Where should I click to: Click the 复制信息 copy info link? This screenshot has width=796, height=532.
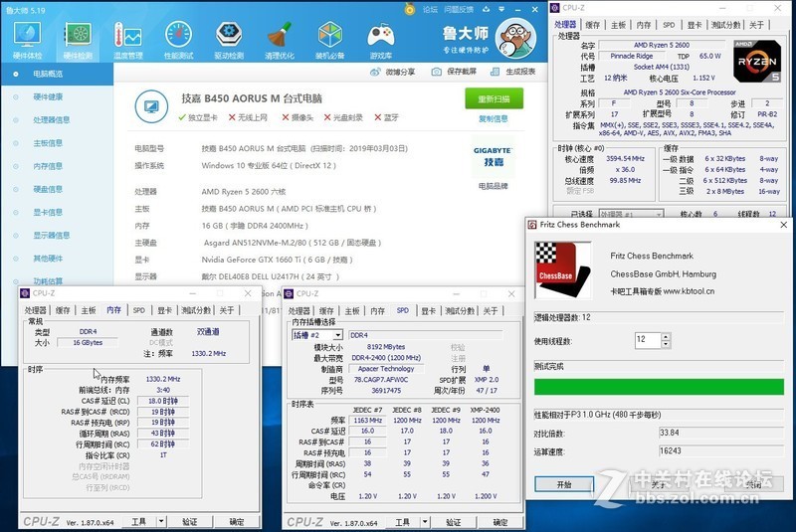(493, 118)
